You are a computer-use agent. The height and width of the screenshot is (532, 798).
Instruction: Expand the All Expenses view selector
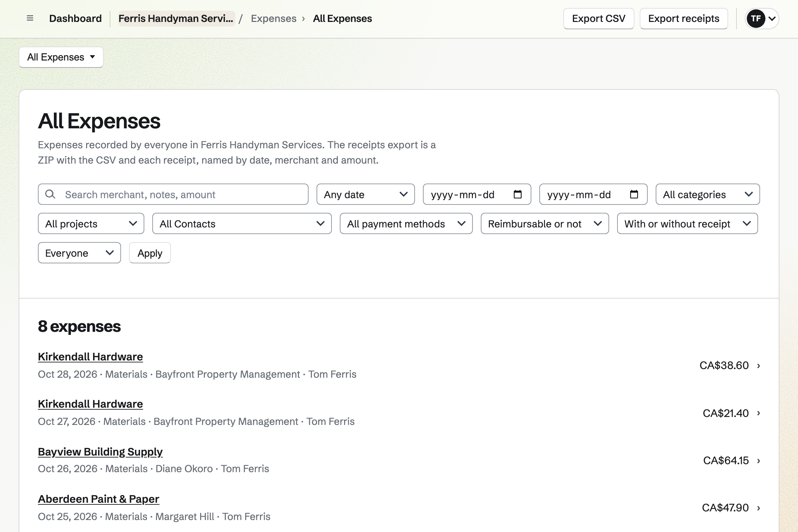click(61, 57)
